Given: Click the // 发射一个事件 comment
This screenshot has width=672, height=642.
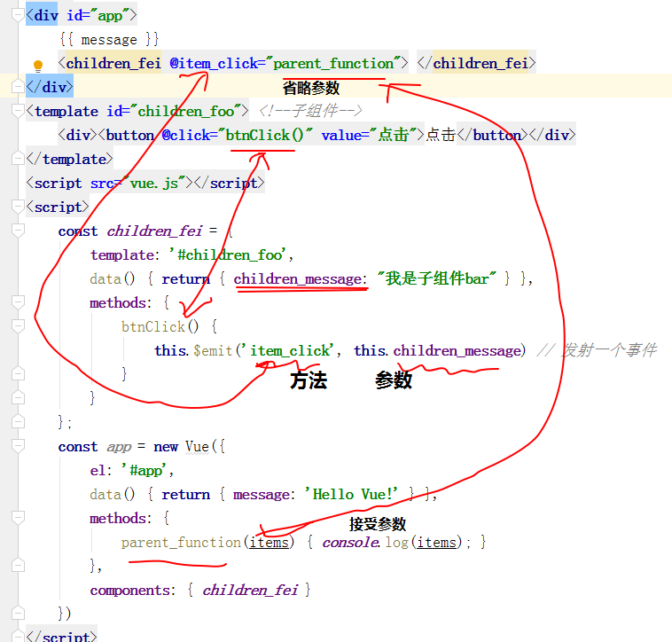Looking at the screenshot, I should click(x=597, y=350).
